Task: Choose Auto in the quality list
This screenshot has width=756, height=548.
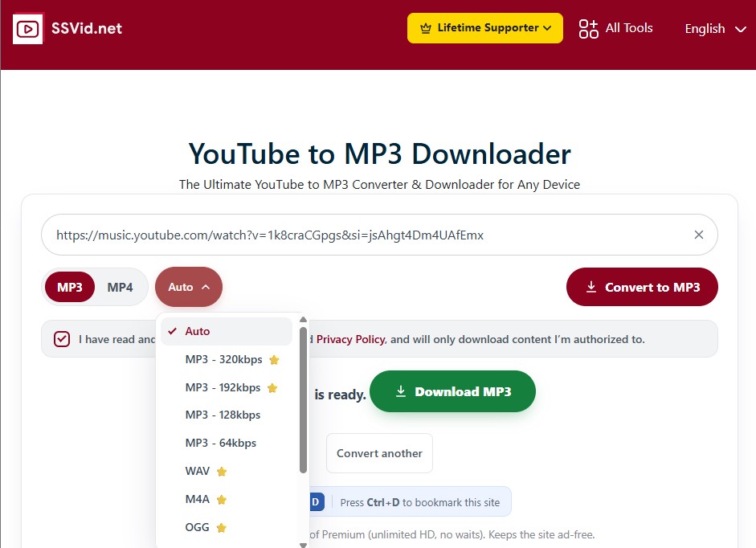Action: tap(227, 331)
